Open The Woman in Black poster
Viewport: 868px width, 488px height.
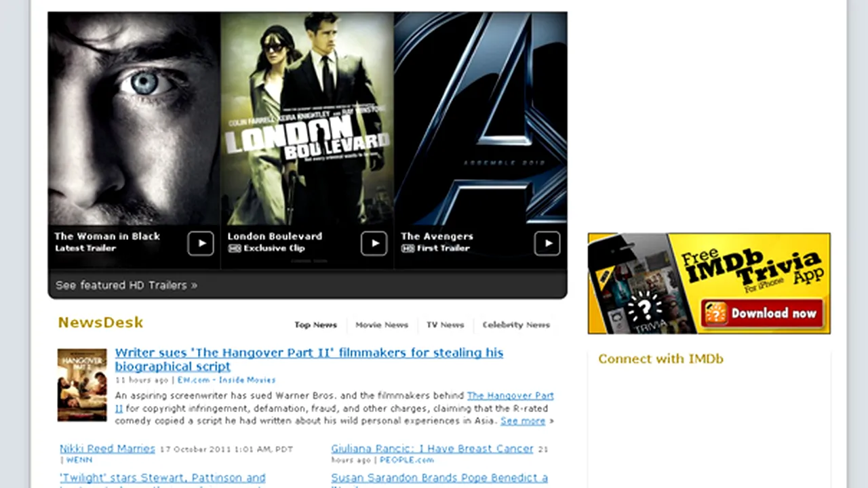(x=134, y=119)
